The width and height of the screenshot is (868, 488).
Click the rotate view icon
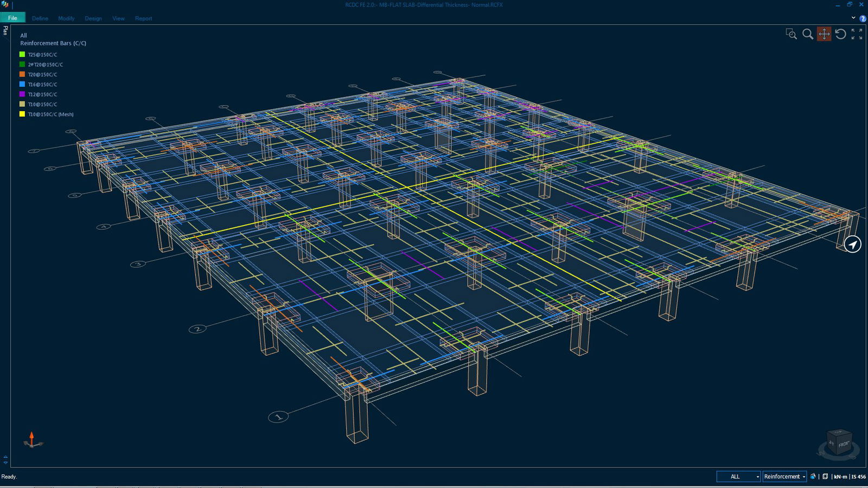pos(840,34)
